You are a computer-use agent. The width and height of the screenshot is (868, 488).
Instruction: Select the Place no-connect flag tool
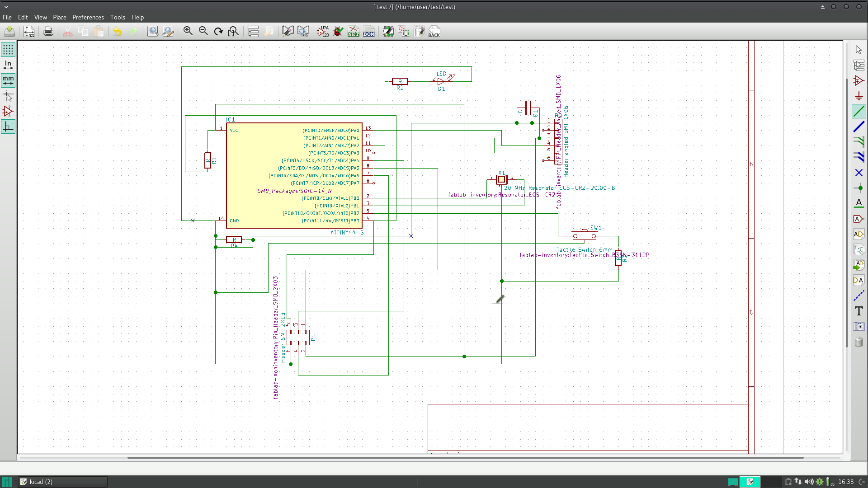[x=859, y=173]
